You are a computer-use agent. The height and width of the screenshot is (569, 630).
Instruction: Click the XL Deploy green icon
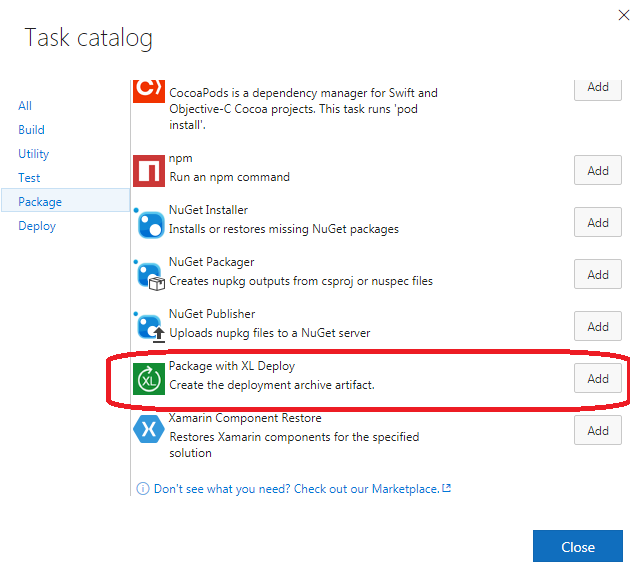coord(149,379)
